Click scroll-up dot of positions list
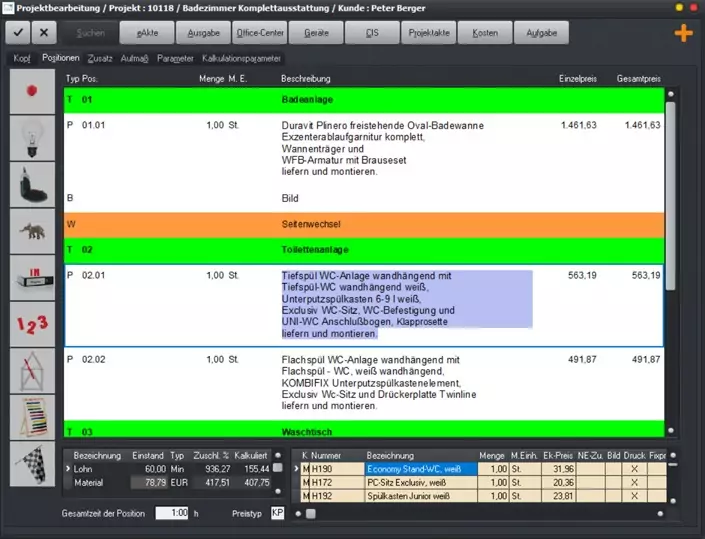This screenshot has height=539, width=705. [671, 94]
